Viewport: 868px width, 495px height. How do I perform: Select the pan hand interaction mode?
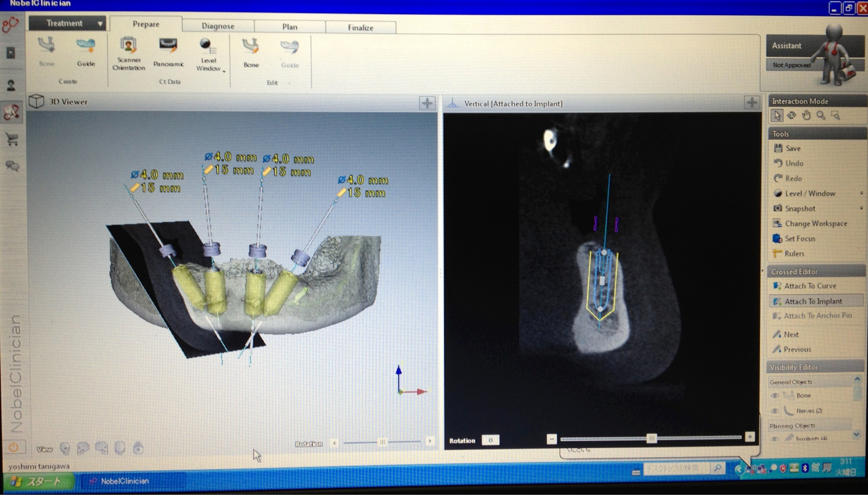(806, 116)
